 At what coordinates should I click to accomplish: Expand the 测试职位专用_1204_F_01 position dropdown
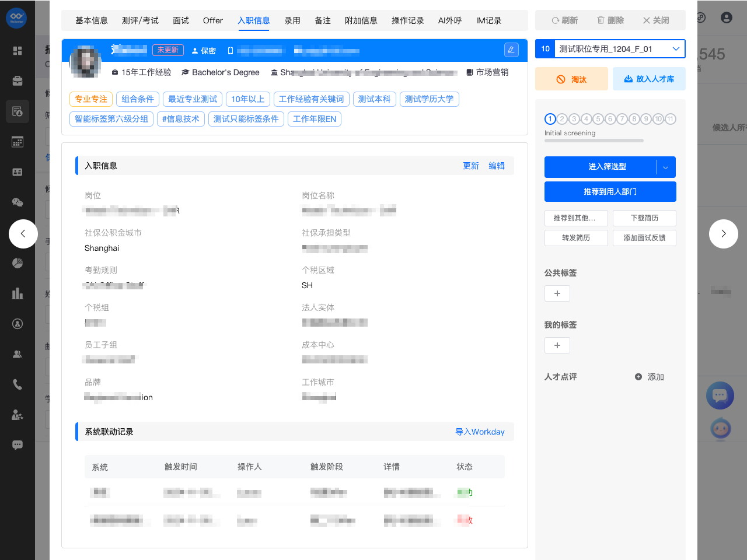click(x=675, y=49)
